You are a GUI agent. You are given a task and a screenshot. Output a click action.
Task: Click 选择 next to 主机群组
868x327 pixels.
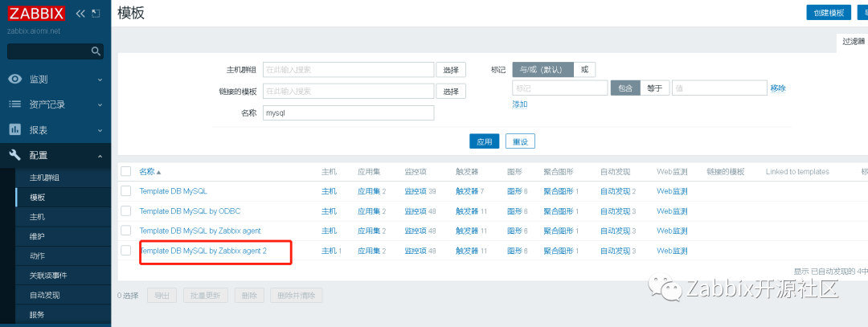click(451, 70)
